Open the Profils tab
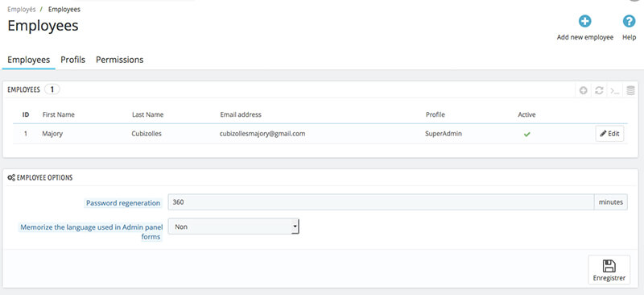Image resolution: width=644 pixels, height=295 pixels. [72, 60]
